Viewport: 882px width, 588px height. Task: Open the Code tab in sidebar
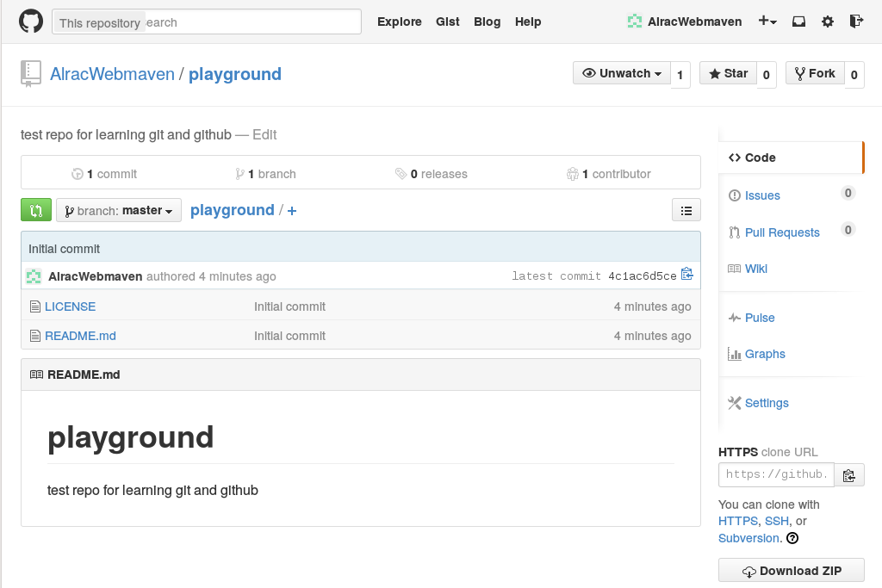point(790,158)
